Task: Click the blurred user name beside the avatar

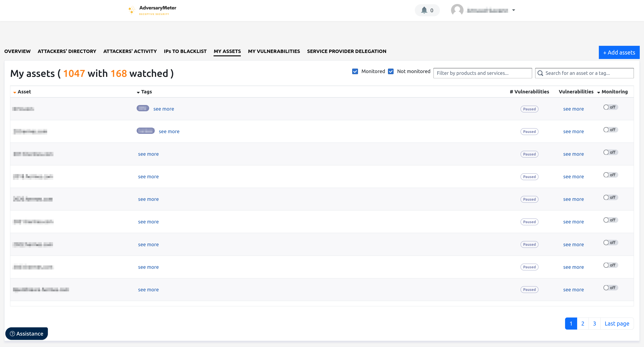Action: coord(487,10)
